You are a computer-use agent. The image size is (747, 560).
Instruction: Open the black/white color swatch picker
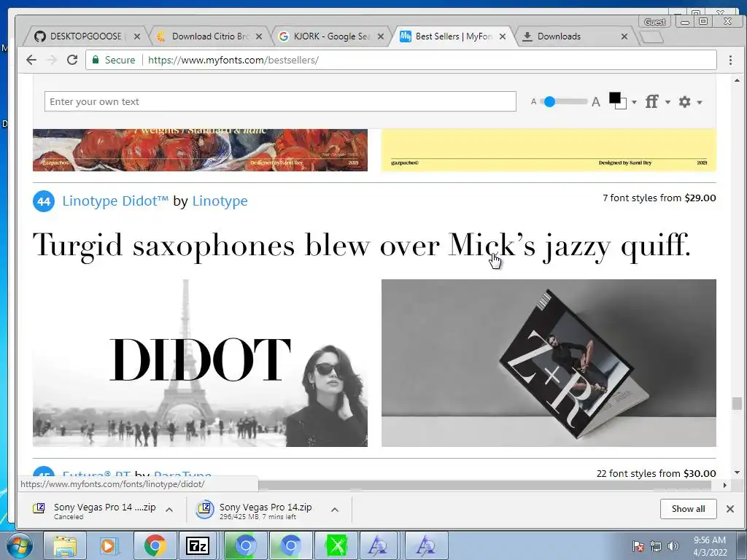click(617, 101)
